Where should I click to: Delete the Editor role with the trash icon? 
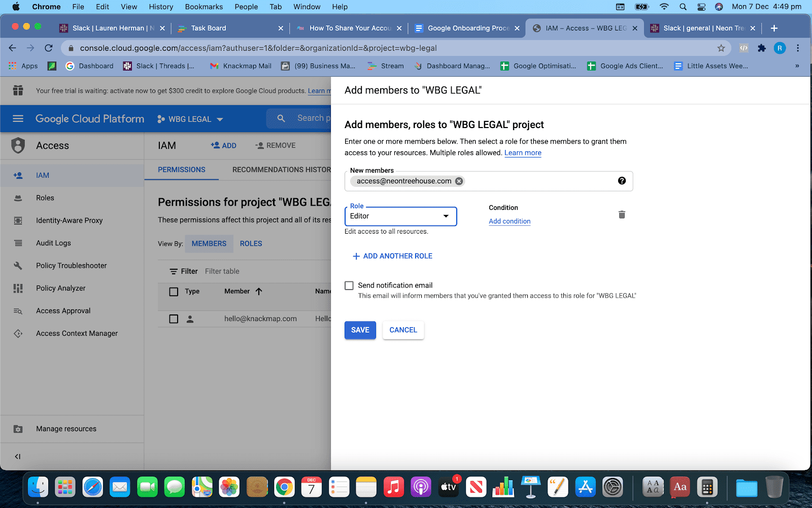click(622, 215)
